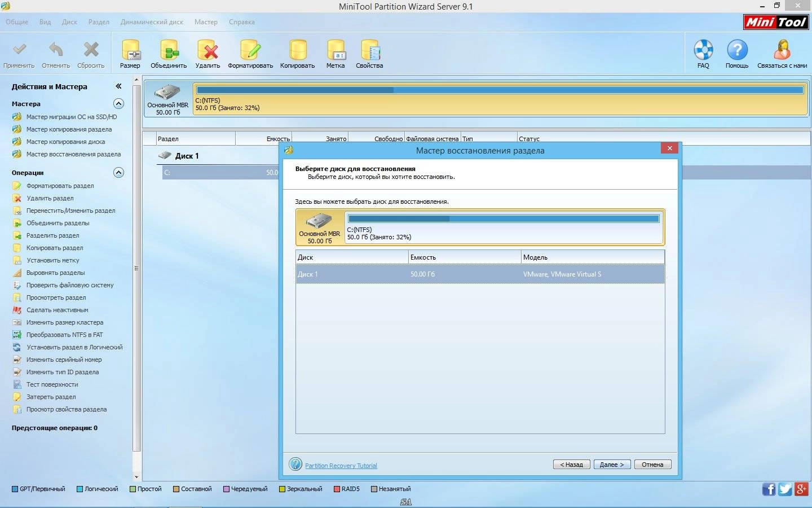Click the Отменить (Undo) toolbar icon
Image resolution: width=812 pixels, height=508 pixels.
(56, 54)
